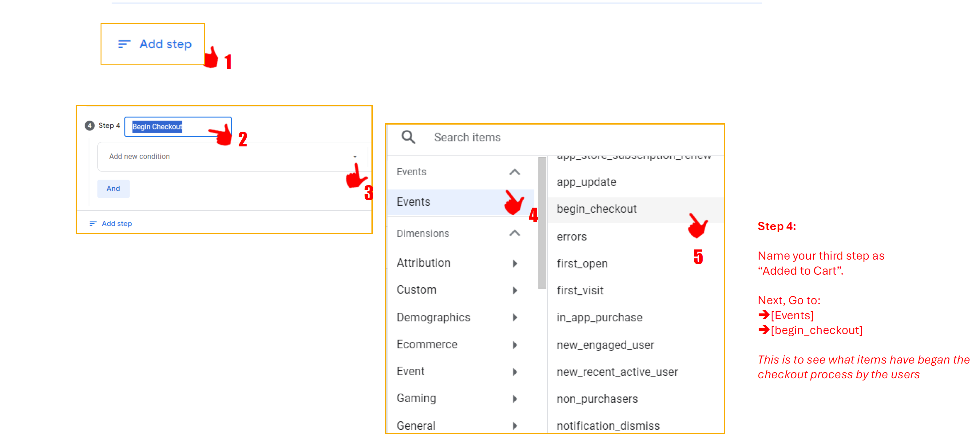Expand the Demographics submenu arrow

click(515, 317)
